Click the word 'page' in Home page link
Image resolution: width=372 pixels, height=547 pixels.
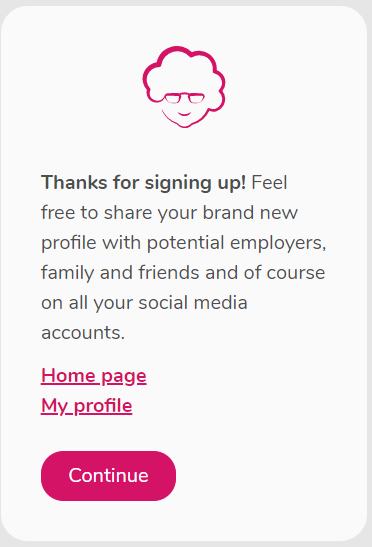(124, 377)
